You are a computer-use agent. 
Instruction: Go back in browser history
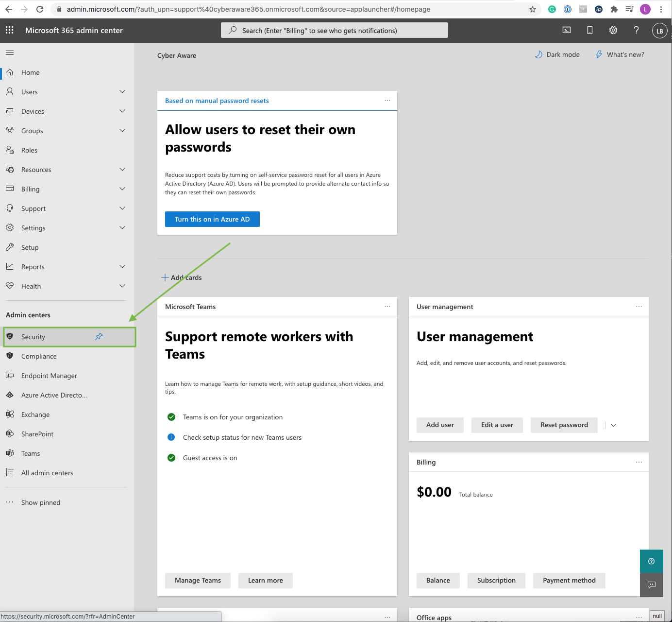click(x=9, y=9)
